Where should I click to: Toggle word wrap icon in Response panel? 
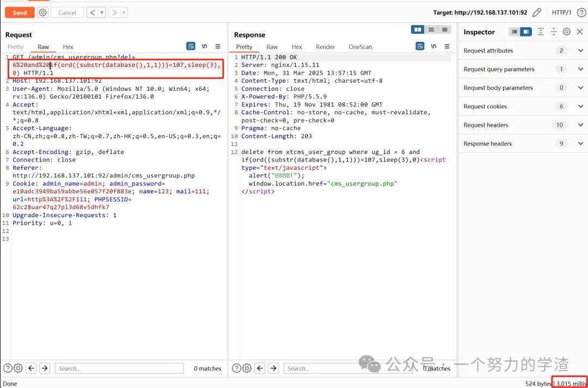click(x=420, y=46)
